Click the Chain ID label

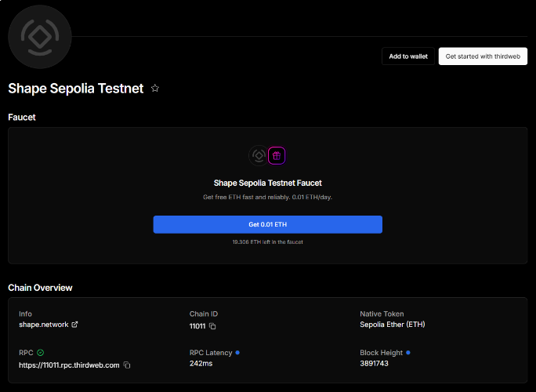(x=204, y=314)
